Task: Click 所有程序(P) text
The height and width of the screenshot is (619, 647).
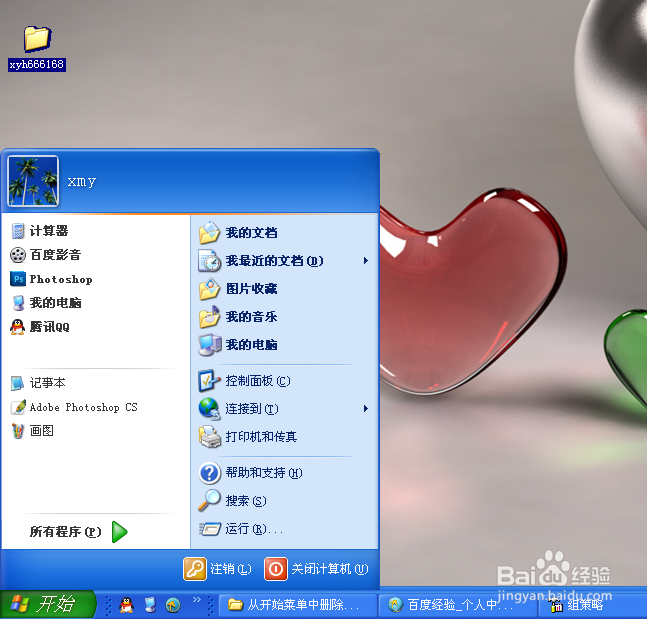Action: click(66, 532)
